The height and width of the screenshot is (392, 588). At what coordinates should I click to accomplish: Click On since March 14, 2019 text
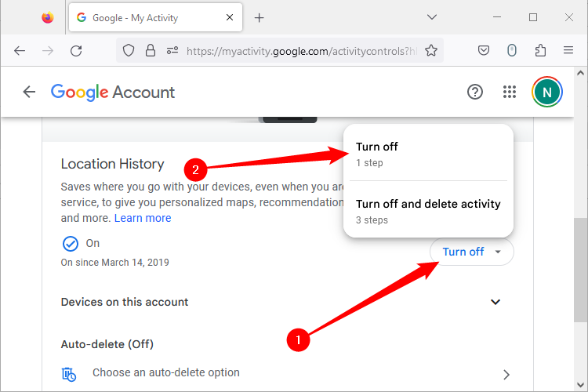[114, 262]
